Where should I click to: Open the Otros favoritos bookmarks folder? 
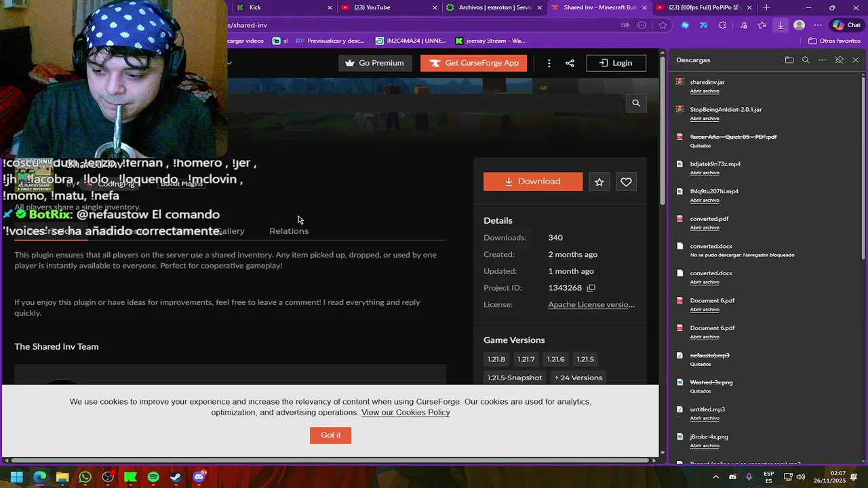pos(834,41)
